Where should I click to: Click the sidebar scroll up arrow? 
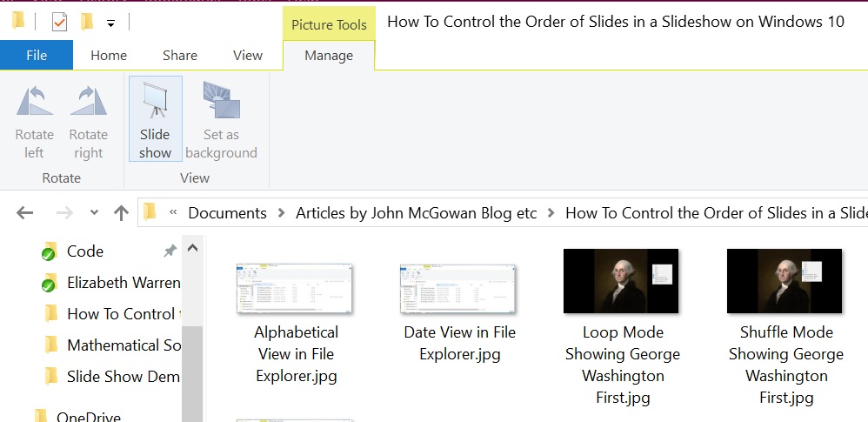point(192,249)
